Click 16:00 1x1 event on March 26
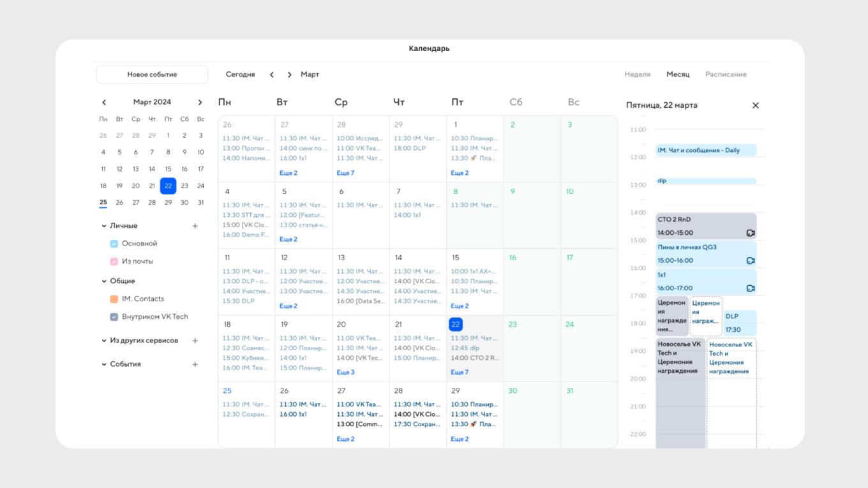The image size is (868, 488). [293, 414]
